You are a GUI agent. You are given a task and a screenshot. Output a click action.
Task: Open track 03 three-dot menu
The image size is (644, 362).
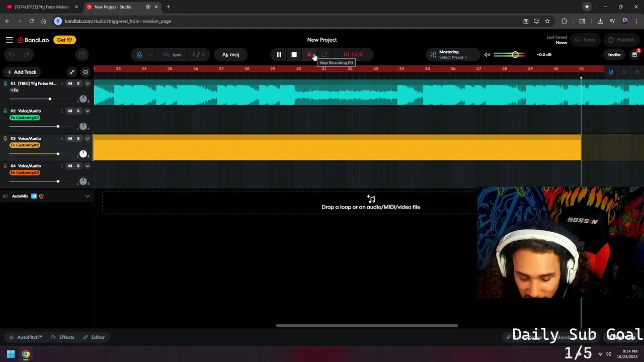click(x=62, y=138)
